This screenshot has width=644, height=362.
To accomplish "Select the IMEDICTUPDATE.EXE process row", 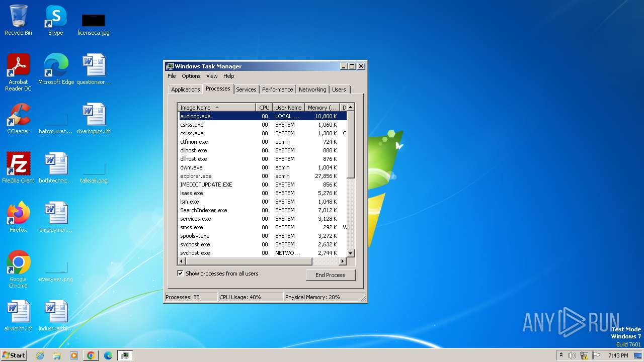I will [x=262, y=185].
